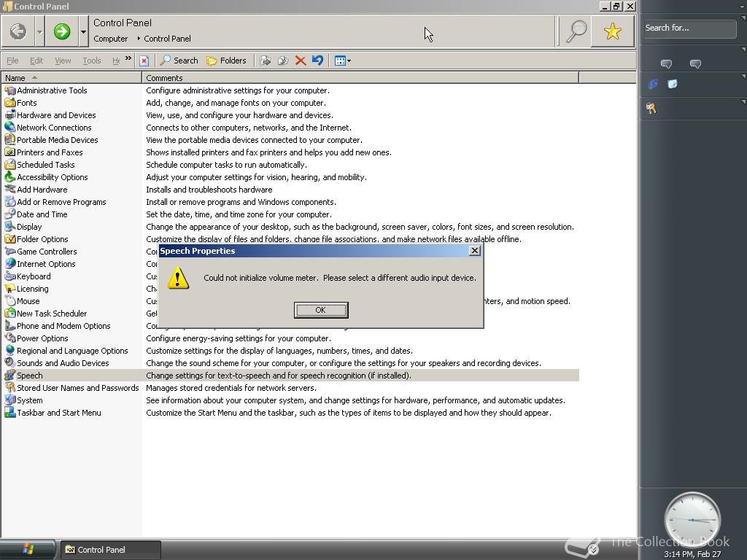Go forward with the green arrow button
The height and width of the screenshot is (560, 747).
pyautogui.click(x=62, y=31)
